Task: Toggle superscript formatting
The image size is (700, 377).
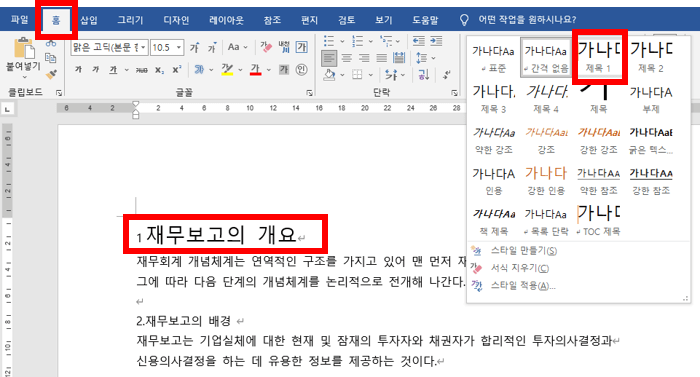Action: (177, 70)
